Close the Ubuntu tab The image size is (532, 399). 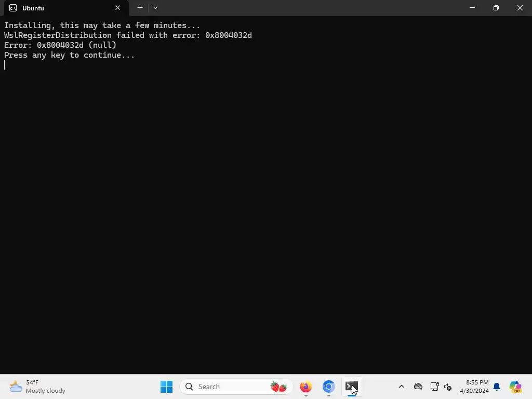(x=118, y=8)
